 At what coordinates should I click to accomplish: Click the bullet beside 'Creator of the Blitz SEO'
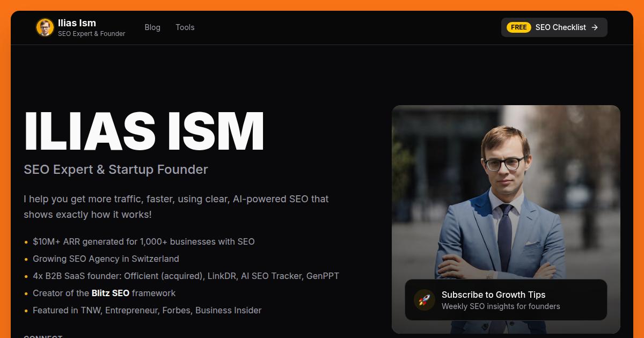pyautogui.click(x=26, y=293)
